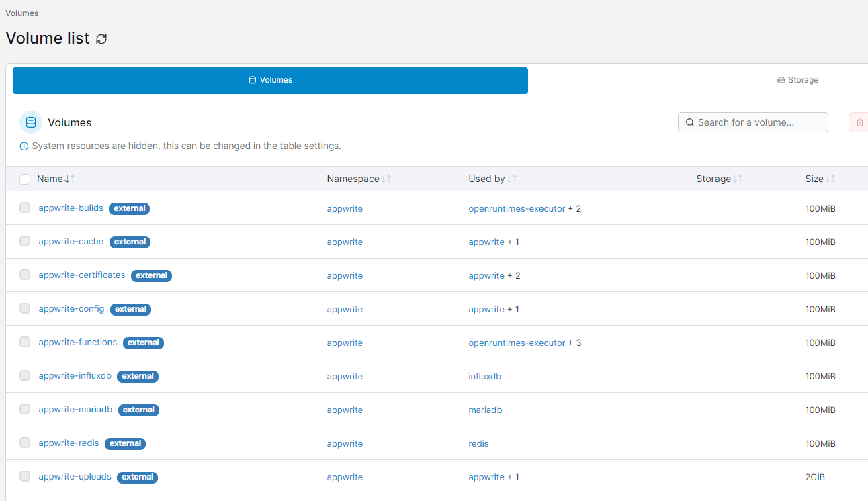Open the appwrite-cache volume link
This screenshot has width=868, height=501.
[x=71, y=242]
